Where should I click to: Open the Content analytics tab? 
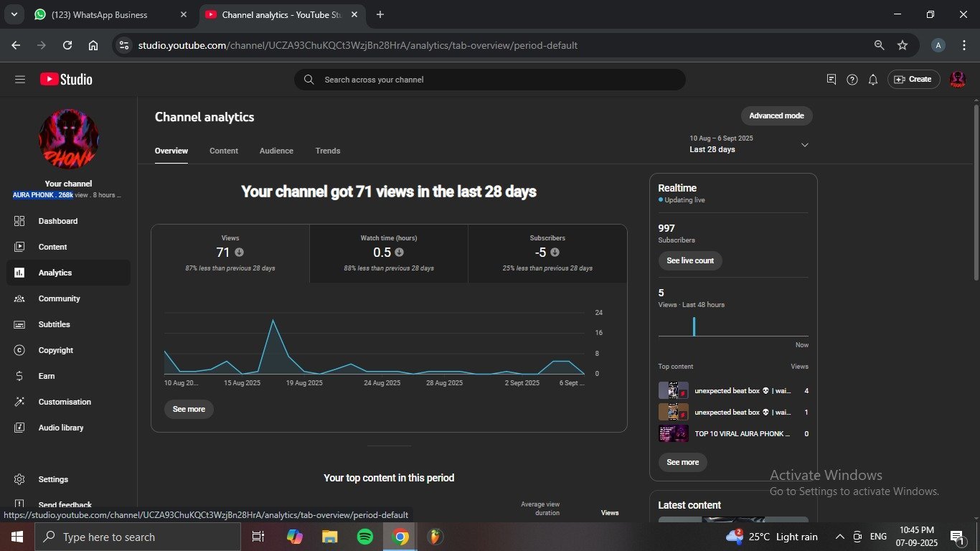224,151
